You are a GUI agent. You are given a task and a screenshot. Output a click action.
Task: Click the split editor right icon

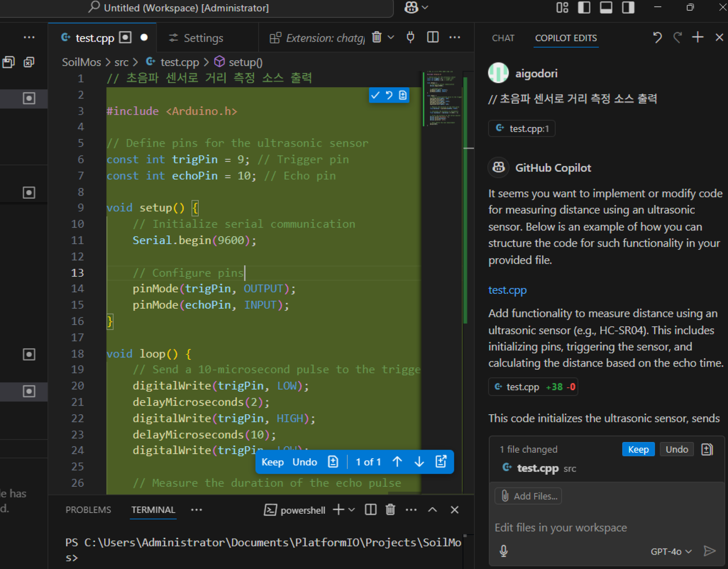(x=433, y=37)
